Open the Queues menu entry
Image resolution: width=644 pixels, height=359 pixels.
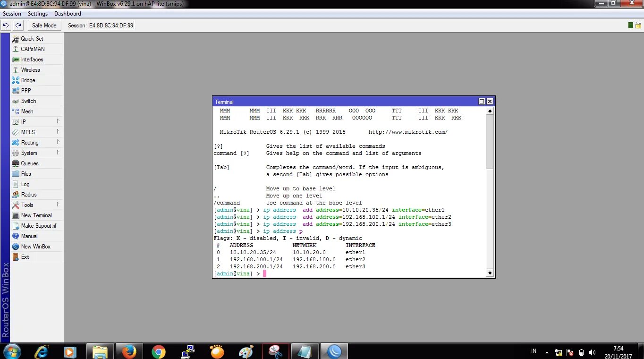tap(36, 163)
